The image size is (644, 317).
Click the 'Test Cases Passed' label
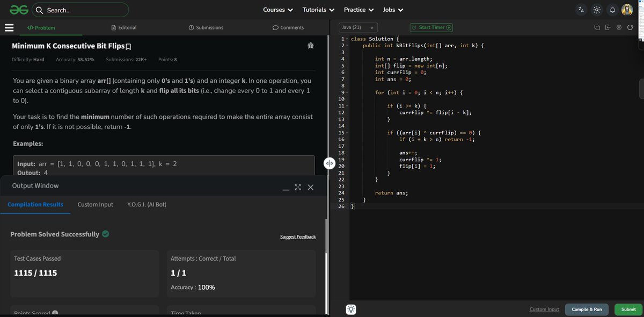point(37,258)
